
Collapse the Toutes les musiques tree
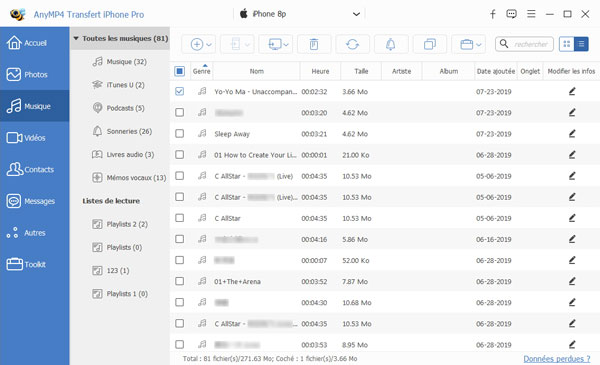[x=76, y=38]
